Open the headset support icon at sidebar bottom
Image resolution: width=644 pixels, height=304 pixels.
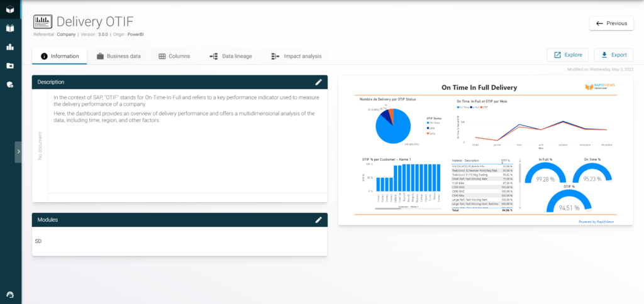[10, 295]
